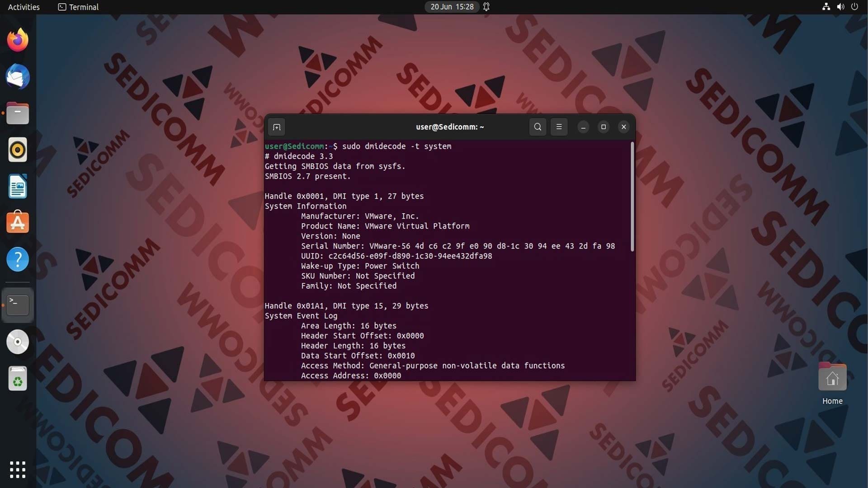Open Ubuntu Software store
Image resolution: width=868 pixels, height=488 pixels.
(x=18, y=222)
